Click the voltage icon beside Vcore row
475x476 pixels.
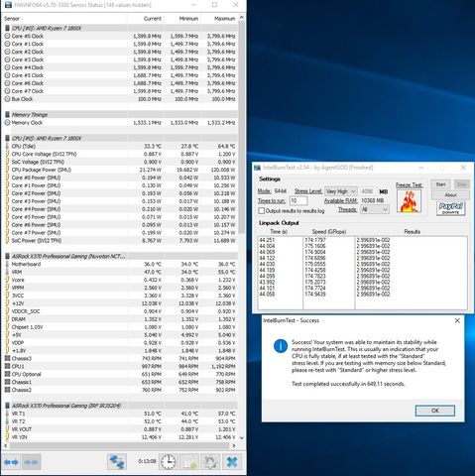click(7, 280)
